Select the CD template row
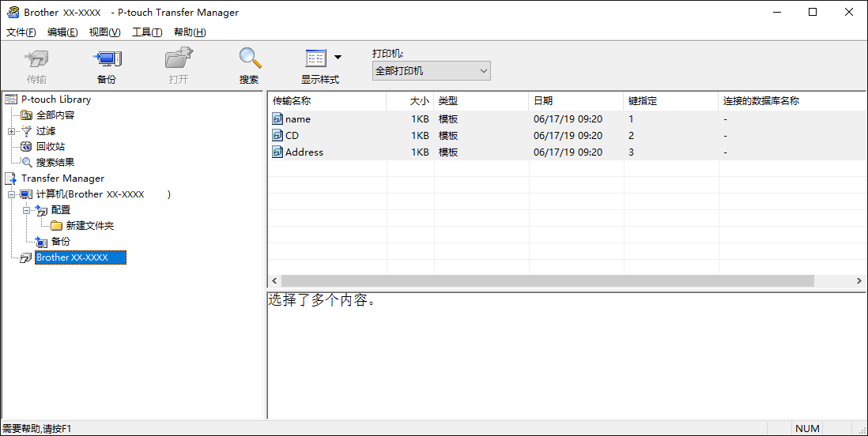Screen dimensions: 868x436 (567, 136)
